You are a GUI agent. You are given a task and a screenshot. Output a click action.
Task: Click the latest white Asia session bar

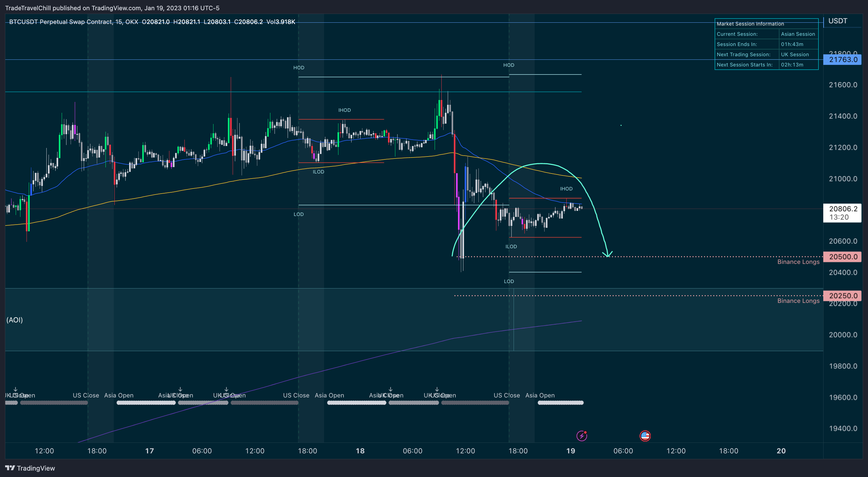click(560, 403)
